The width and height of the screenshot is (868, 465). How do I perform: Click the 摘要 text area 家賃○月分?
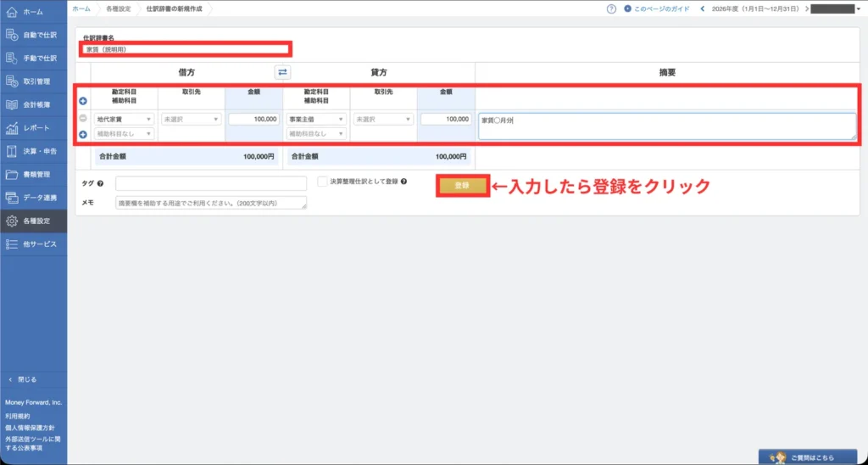(x=667, y=126)
